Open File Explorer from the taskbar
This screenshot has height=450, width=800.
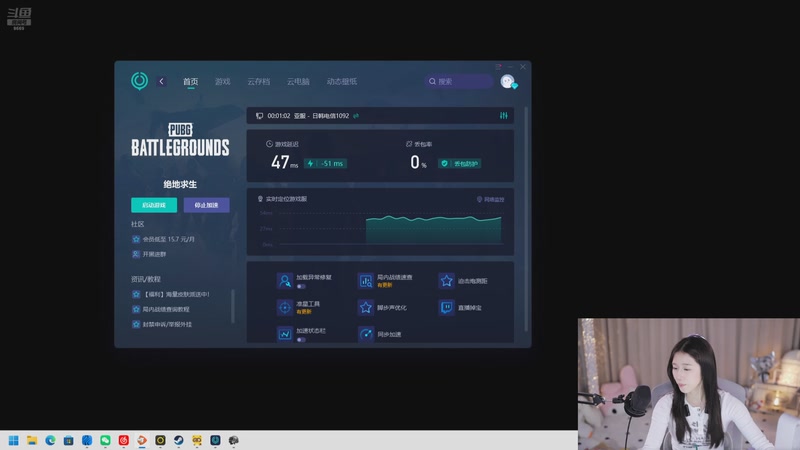32,440
